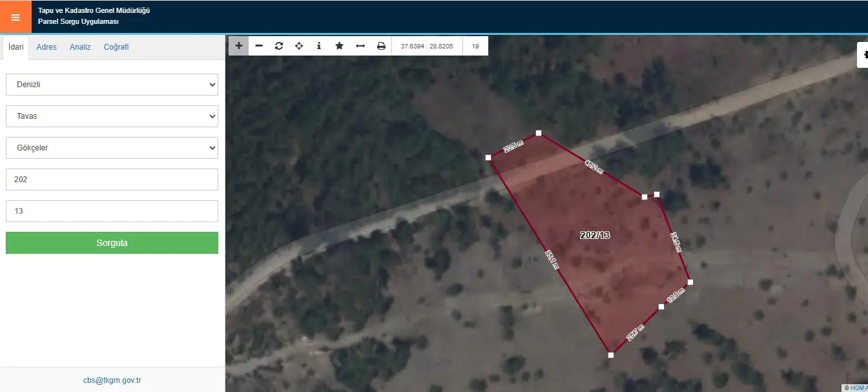This screenshot has height=392, width=868.
Task: Open the Denizli province dropdown
Action: 112,85
